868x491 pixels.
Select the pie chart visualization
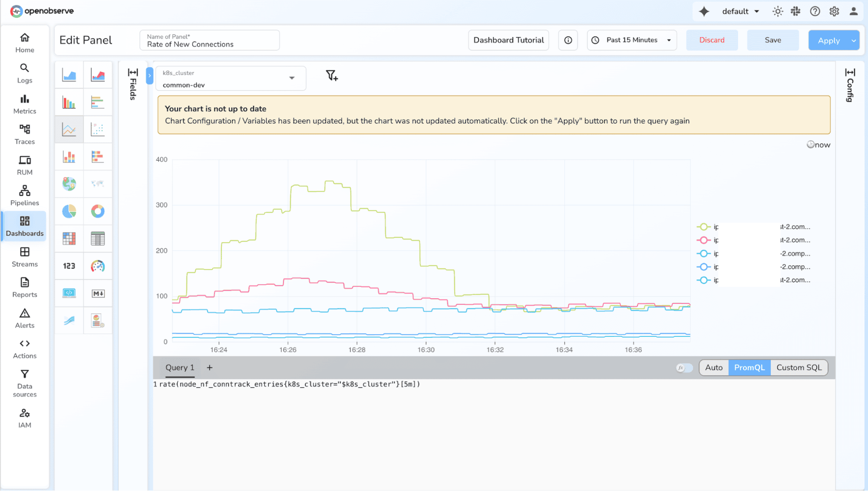(69, 211)
